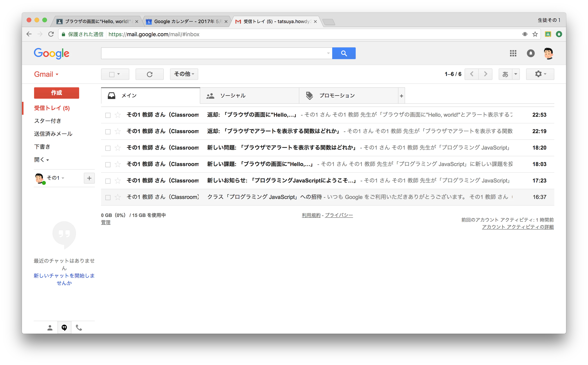Tick the checkbox of the 22:53 email
This screenshot has height=365, width=588.
coord(108,115)
